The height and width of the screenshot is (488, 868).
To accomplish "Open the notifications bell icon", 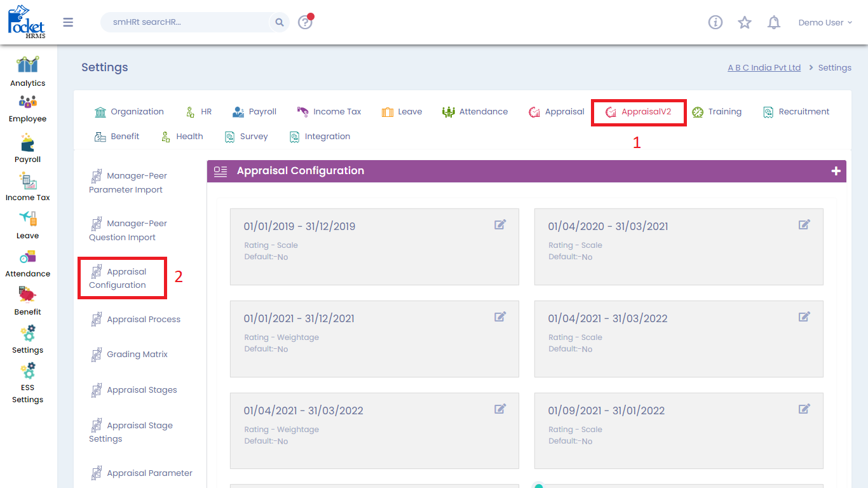I will pyautogui.click(x=774, y=22).
